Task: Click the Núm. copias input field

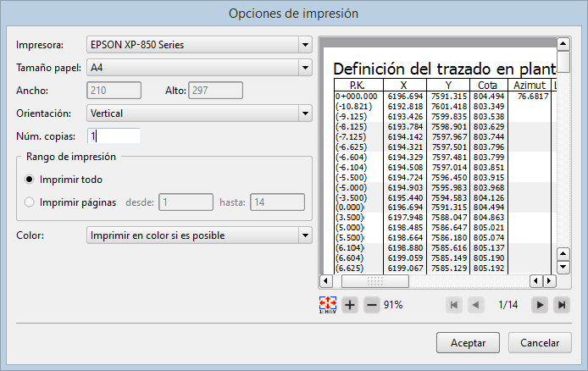Action: coord(114,136)
